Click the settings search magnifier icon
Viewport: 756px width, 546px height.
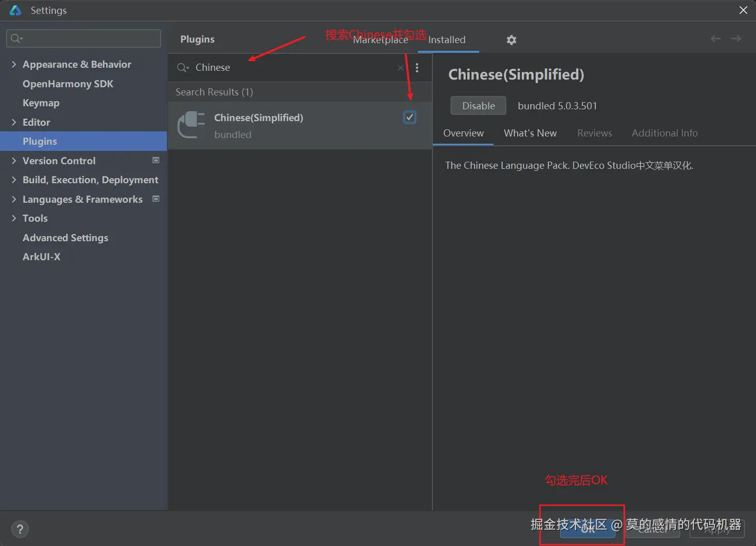(16, 38)
